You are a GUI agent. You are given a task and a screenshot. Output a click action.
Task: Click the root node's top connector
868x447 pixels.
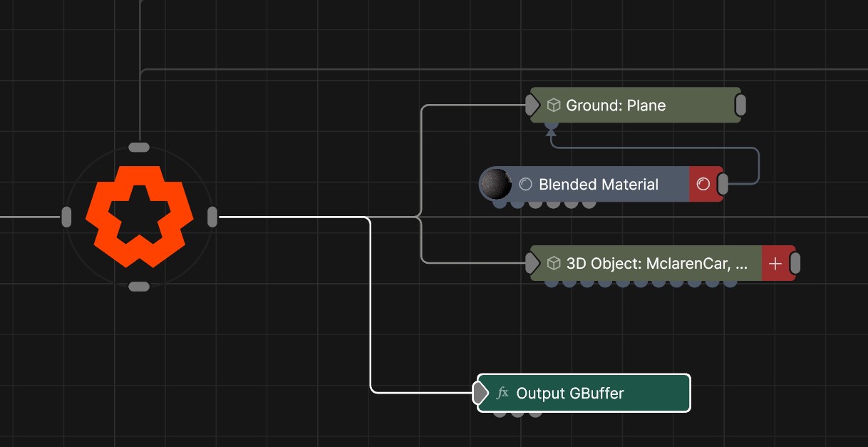139,148
